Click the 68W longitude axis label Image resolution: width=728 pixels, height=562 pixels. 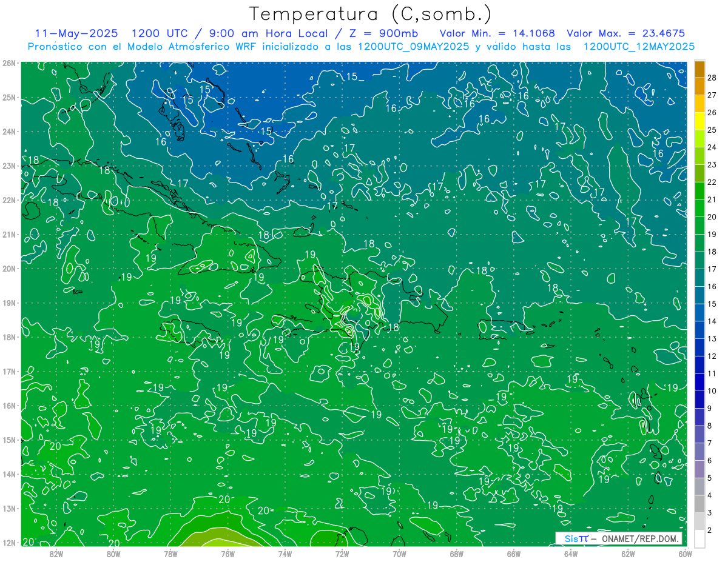456,554
